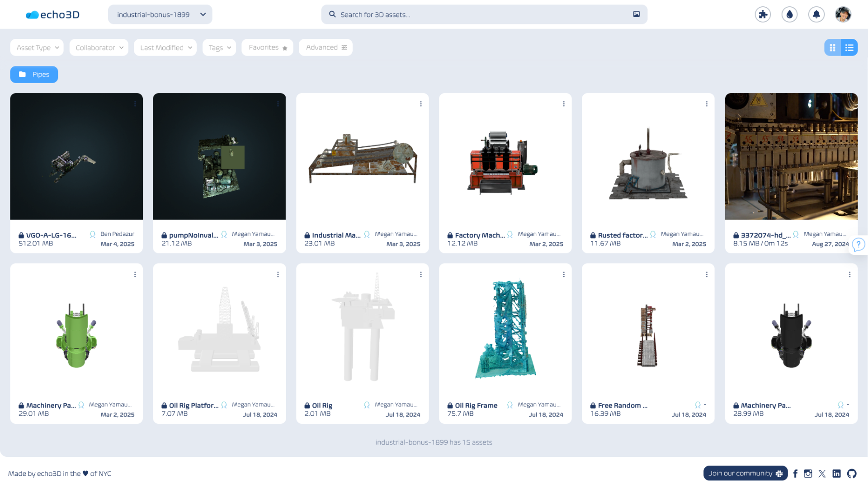Viewport: 868px width, 488px height.
Task: Click the echo3D logo
Action: point(52,14)
